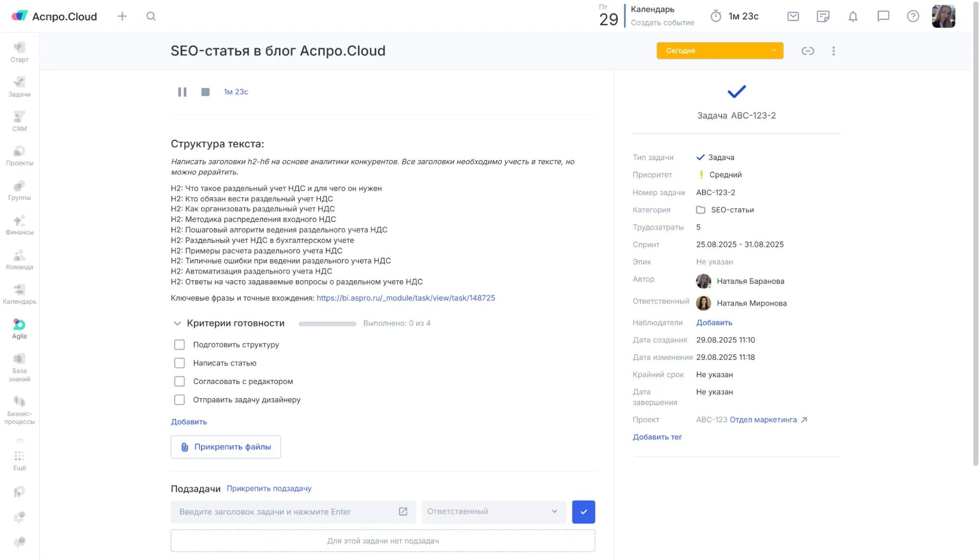Show more modules via Ещё
The image size is (980, 560).
coord(20,461)
